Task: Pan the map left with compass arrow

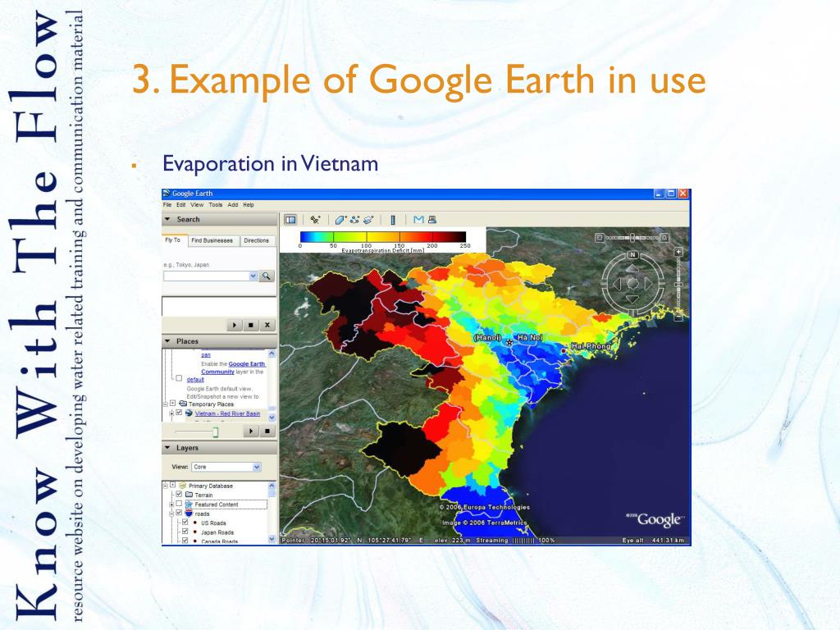Action: (617, 283)
